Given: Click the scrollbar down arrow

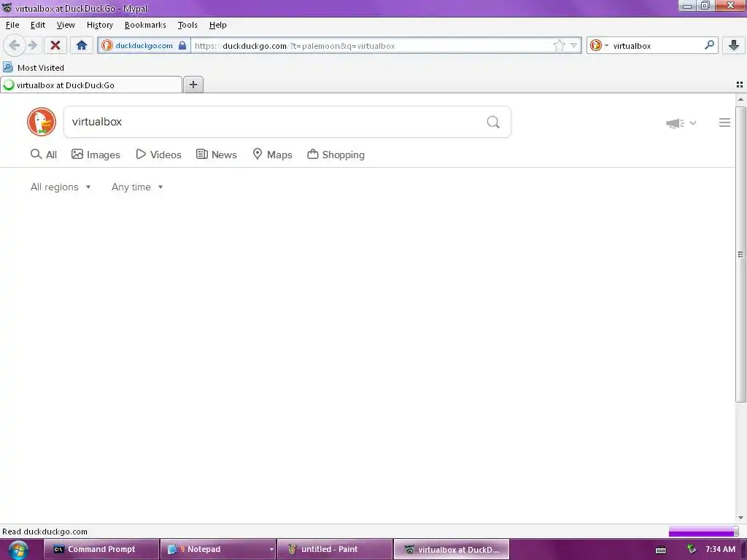Looking at the screenshot, I should tap(740, 518).
